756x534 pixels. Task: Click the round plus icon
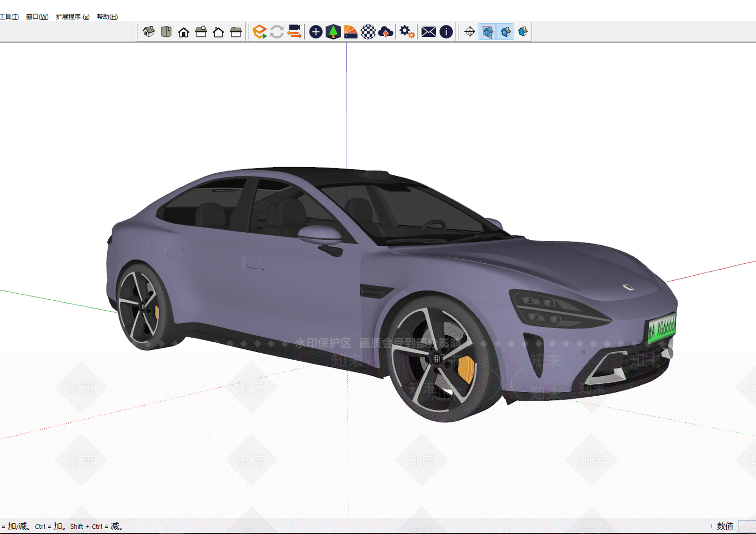pos(316,32)
